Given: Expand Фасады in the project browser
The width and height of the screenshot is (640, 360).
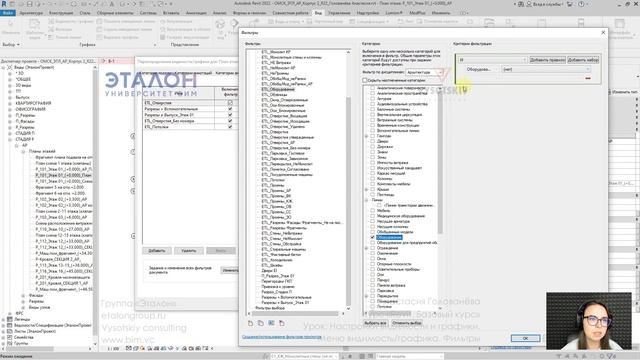Looking at the screenshot, I should 23,295.
